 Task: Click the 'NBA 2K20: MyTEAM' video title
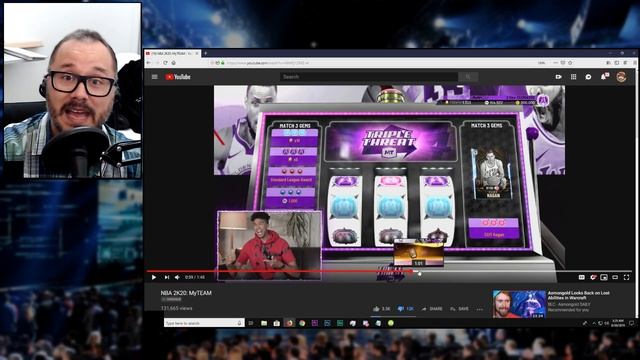coord(186,293)
